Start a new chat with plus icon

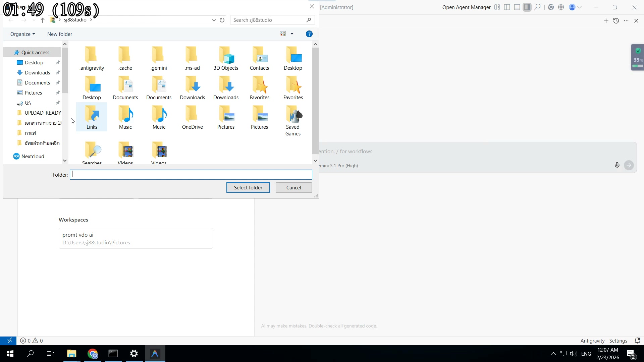[606, 21]
